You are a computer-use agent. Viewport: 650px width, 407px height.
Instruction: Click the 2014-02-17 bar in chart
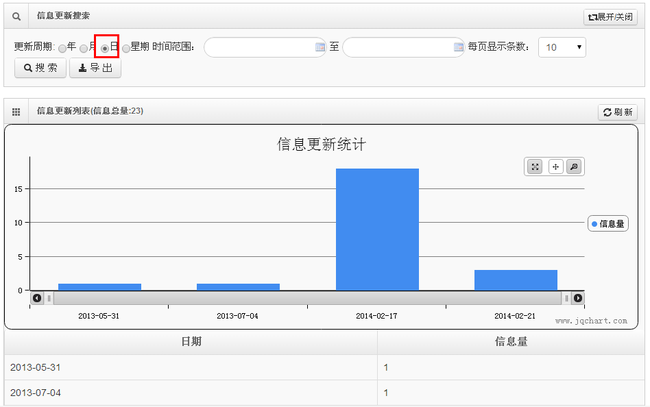(377, 229)
